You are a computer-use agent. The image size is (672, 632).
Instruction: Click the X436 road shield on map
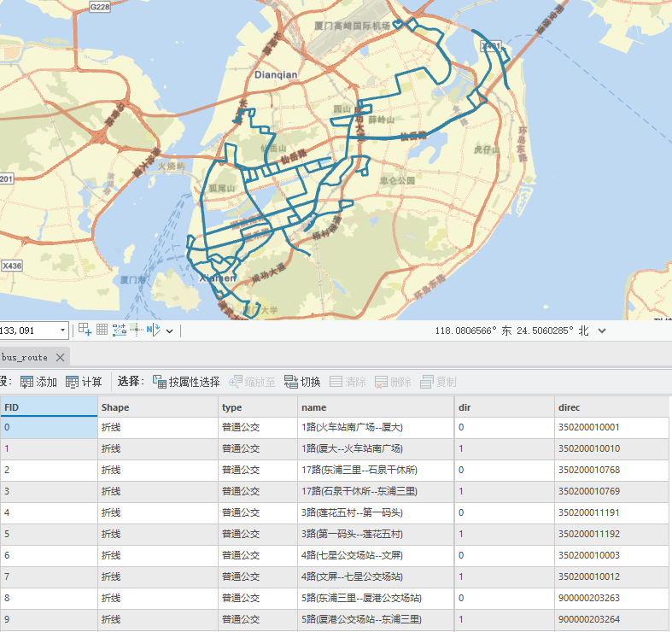(12, 266)
